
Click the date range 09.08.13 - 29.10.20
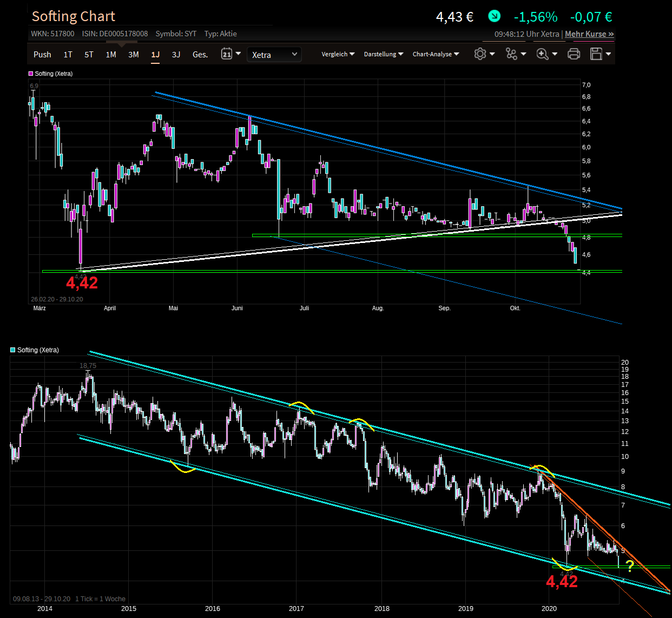click(42, 599)
